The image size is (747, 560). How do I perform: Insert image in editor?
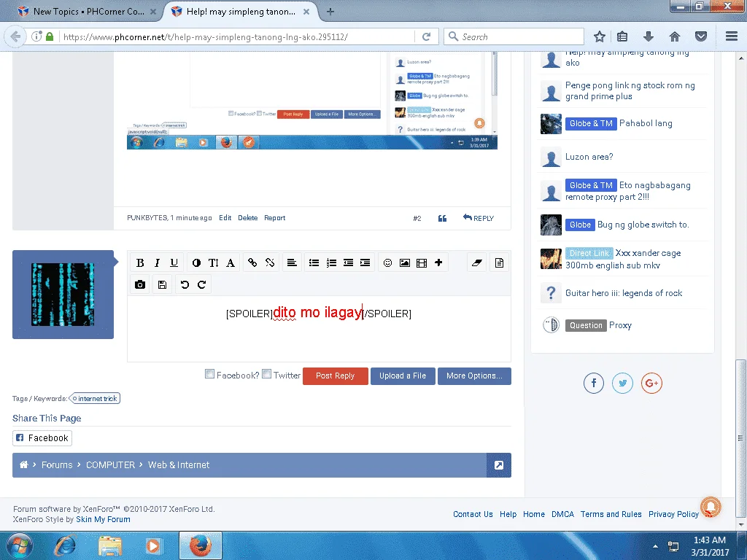click(404, 262)
